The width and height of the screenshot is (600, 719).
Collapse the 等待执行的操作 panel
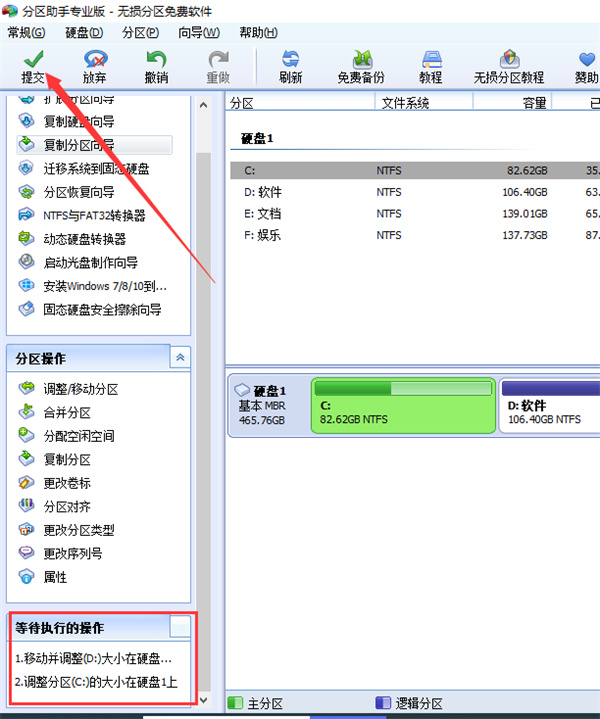[180, 627]
